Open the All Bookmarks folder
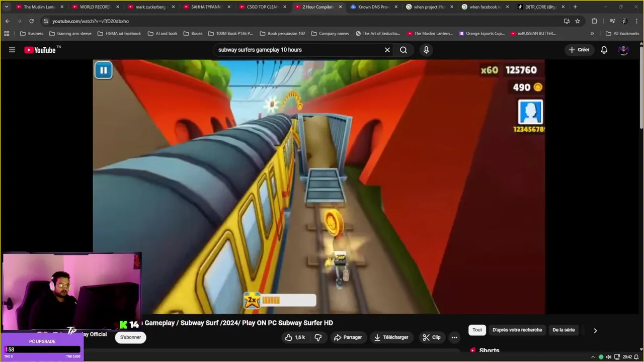644x362 pixels. (622, 34)
